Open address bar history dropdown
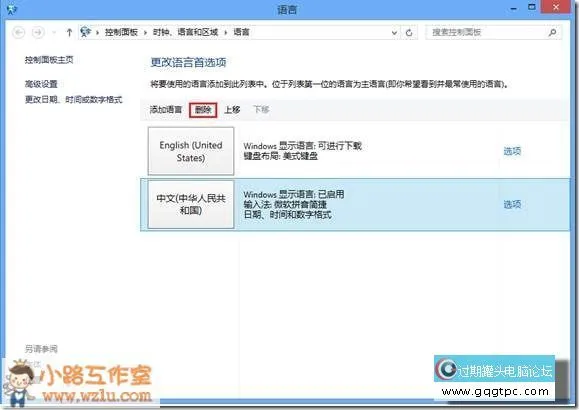The image size is (579, 410). (x=394, y=33)
